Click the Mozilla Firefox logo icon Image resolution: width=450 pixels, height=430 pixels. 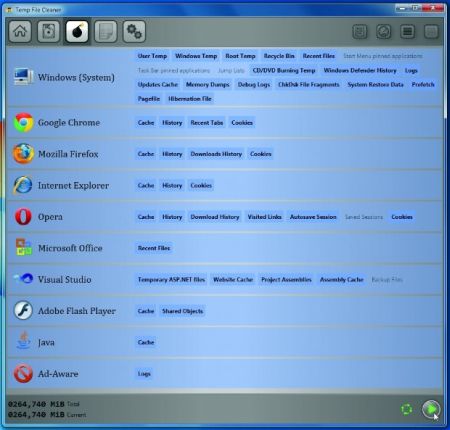coord(23,154)
